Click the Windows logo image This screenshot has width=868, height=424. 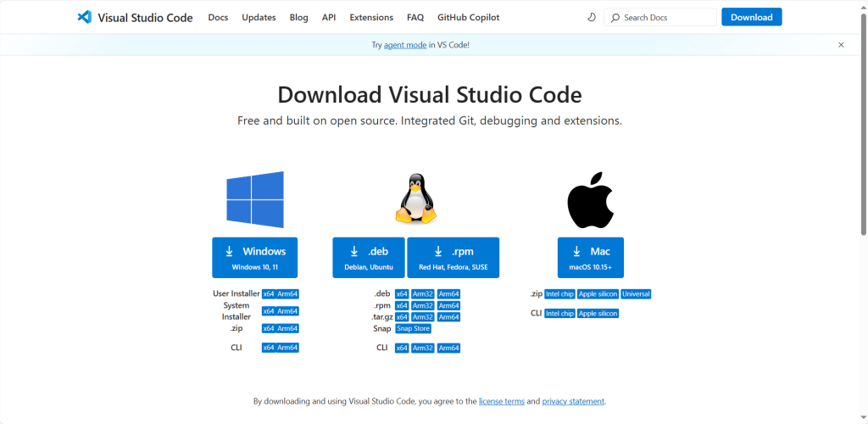pos(255,199)
